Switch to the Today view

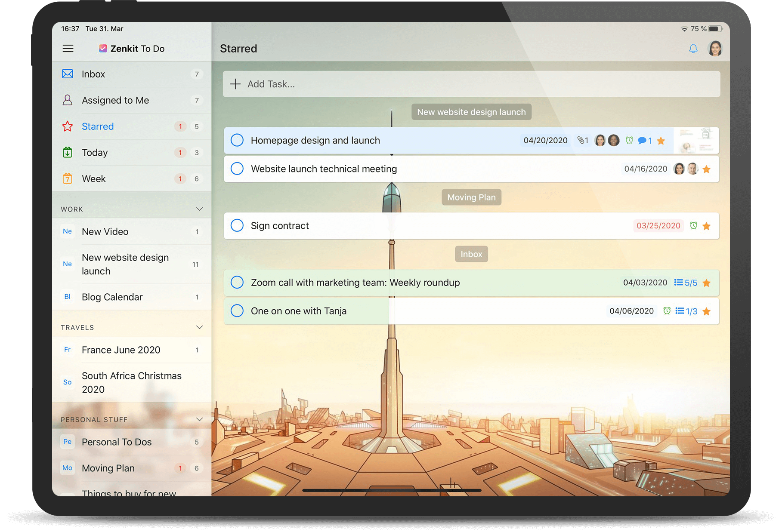(x=95, y=153)
